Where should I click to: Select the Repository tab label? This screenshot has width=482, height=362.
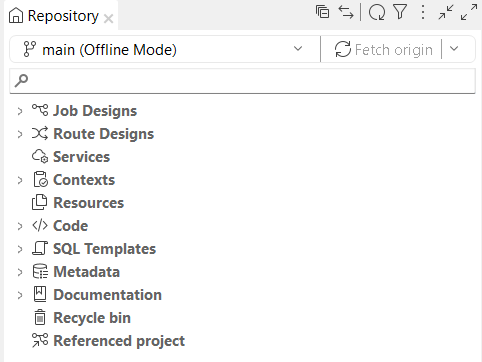pos(63,16)
